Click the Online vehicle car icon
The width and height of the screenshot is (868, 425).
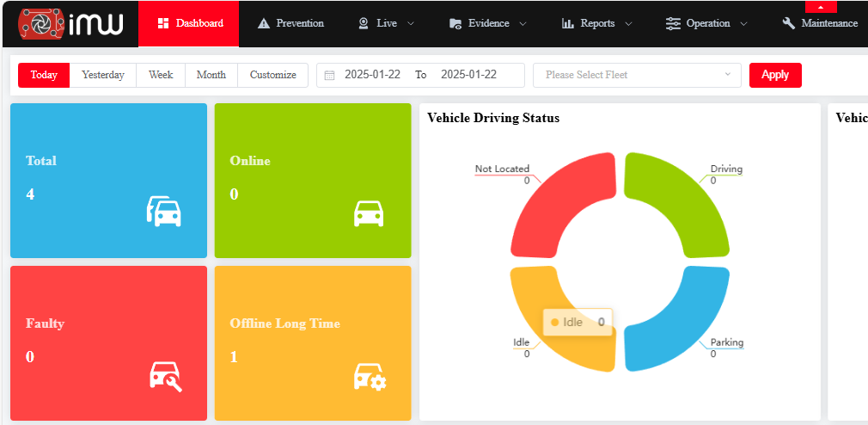[369, 212]
